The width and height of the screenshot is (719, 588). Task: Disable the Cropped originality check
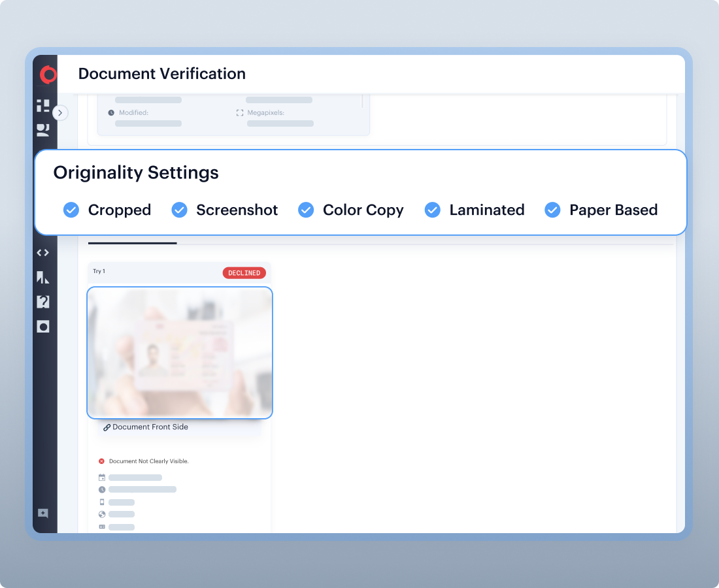click(71, 210)
